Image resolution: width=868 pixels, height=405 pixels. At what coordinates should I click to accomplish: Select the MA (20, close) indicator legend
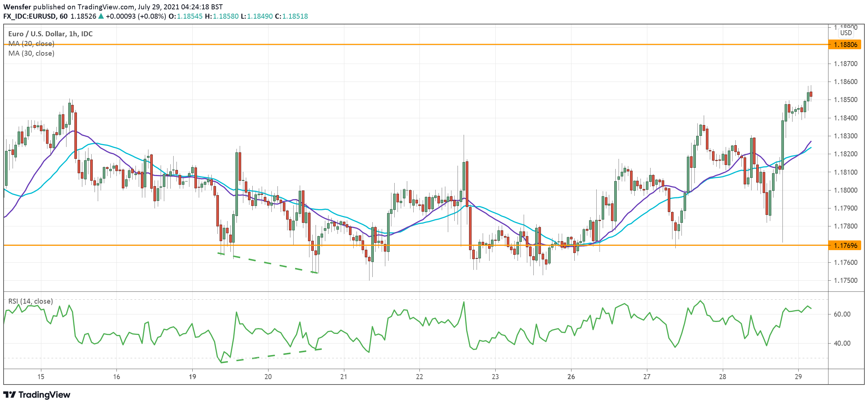(31, 43)
